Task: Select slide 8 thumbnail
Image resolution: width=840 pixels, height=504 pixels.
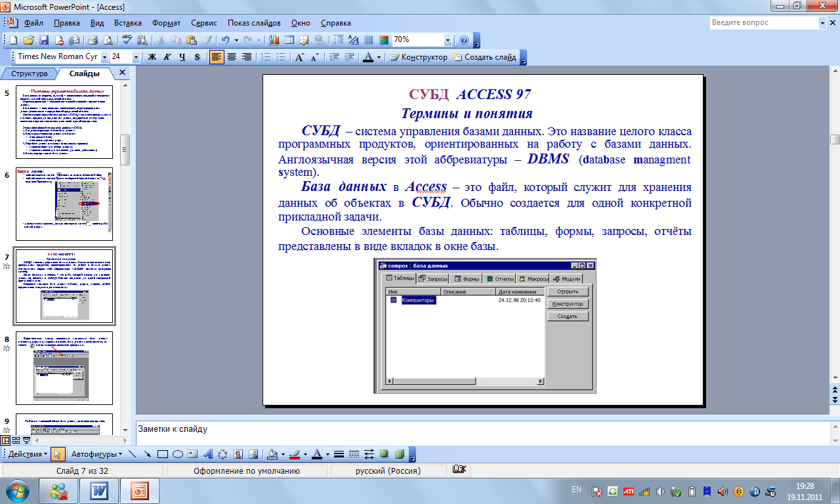Action: point(64,367)
